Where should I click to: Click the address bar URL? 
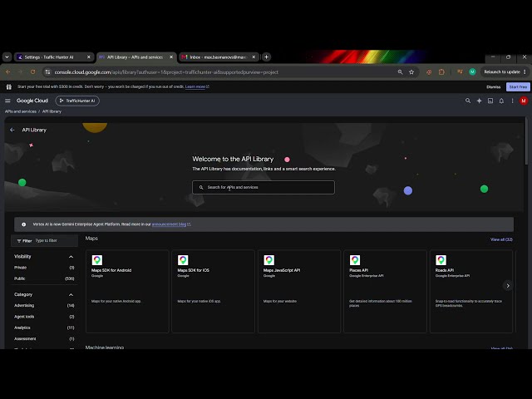(166, 72)
